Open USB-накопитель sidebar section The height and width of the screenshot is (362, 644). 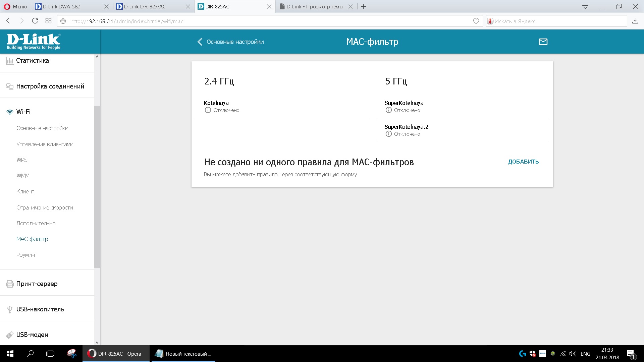[x=40, y=309]
